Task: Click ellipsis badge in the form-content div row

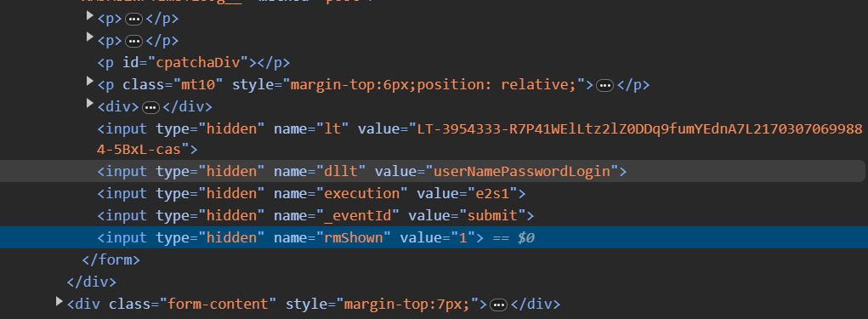Action: pyautogui.click(x=499, y=305)
